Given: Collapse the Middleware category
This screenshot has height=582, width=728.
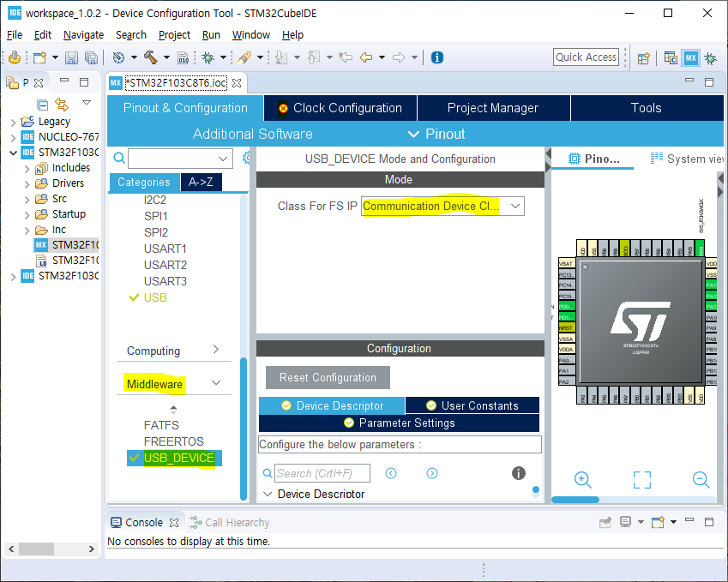Looking at the screenshot, I should pos(215,383).
